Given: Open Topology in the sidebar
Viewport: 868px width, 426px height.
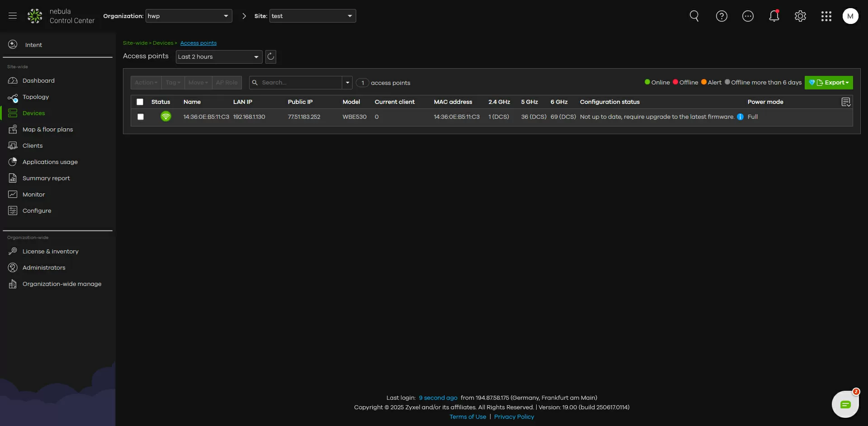Looking at the screenshot, I should 36,97.
